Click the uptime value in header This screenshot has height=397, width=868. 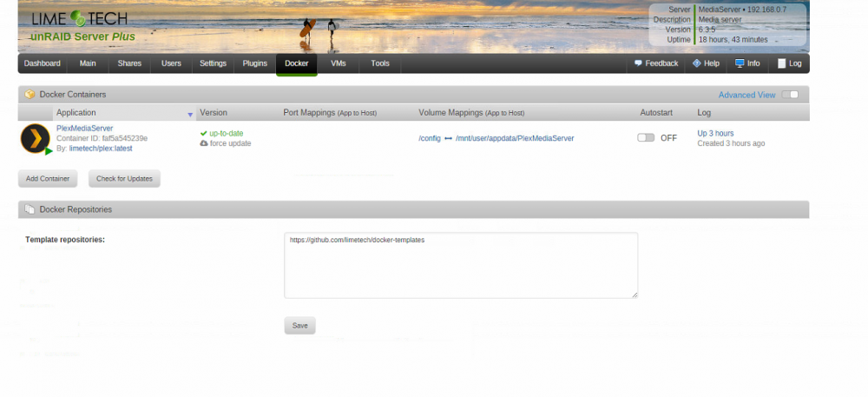(733, 40)
